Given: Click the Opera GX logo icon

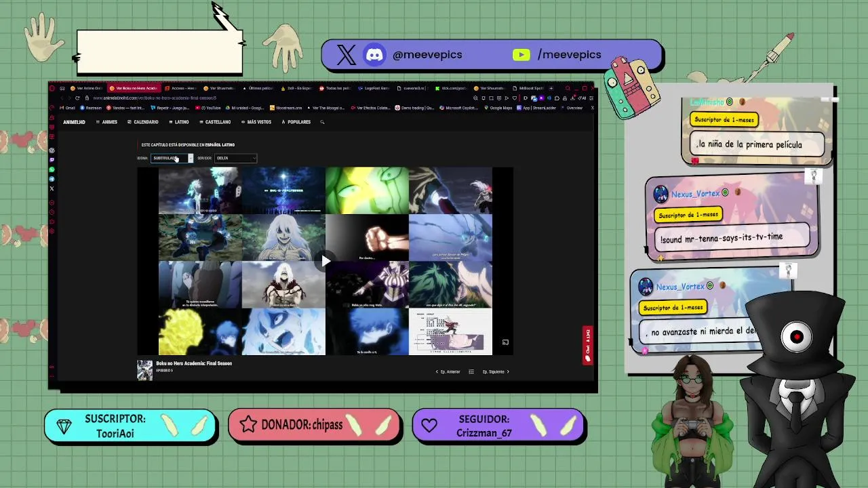Looking at the screenshot, I should pyautogui.click(x=52, y=88).
